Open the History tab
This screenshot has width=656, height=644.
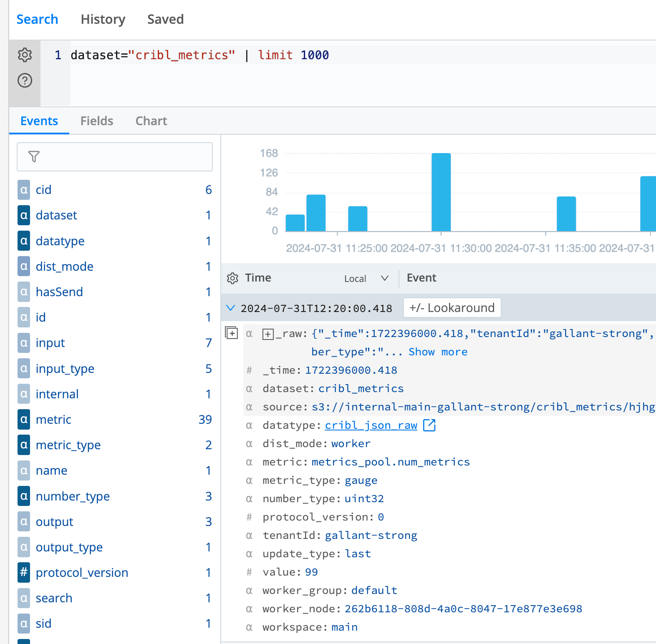[103, 19]
